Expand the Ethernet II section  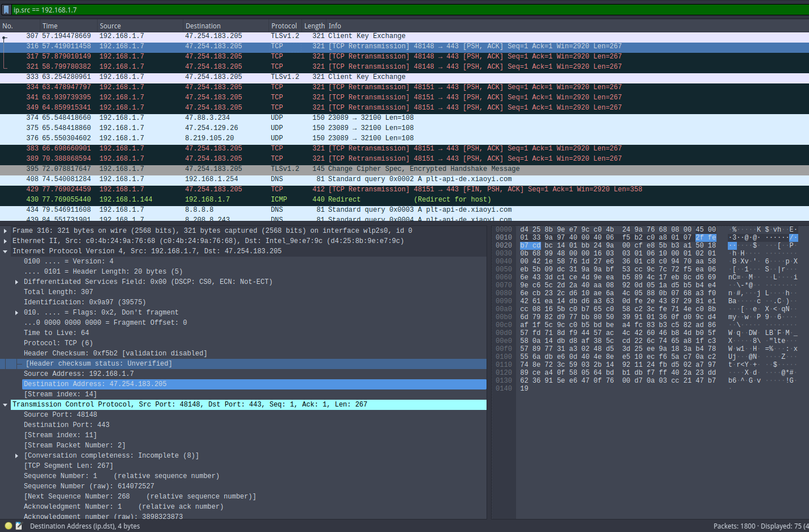pyautogui.click(x=6, y=240)
